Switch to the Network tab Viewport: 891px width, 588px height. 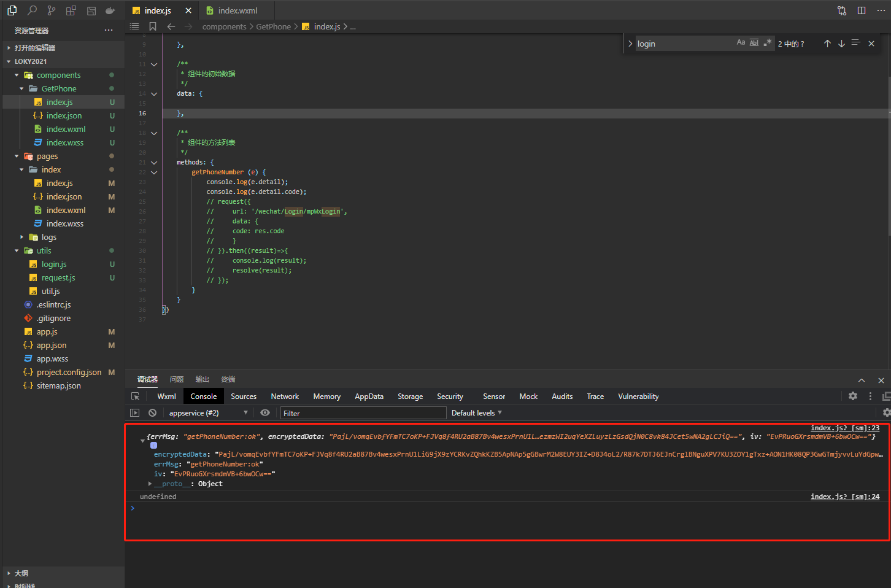(285, 397)
